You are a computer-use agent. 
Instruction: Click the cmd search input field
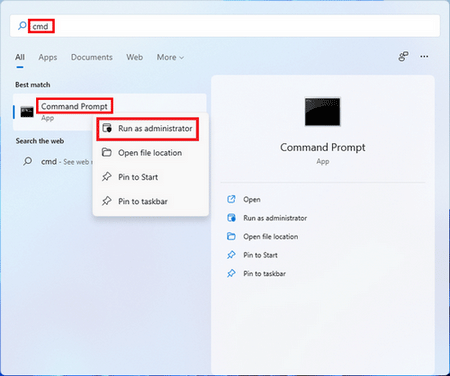(225, 26)
